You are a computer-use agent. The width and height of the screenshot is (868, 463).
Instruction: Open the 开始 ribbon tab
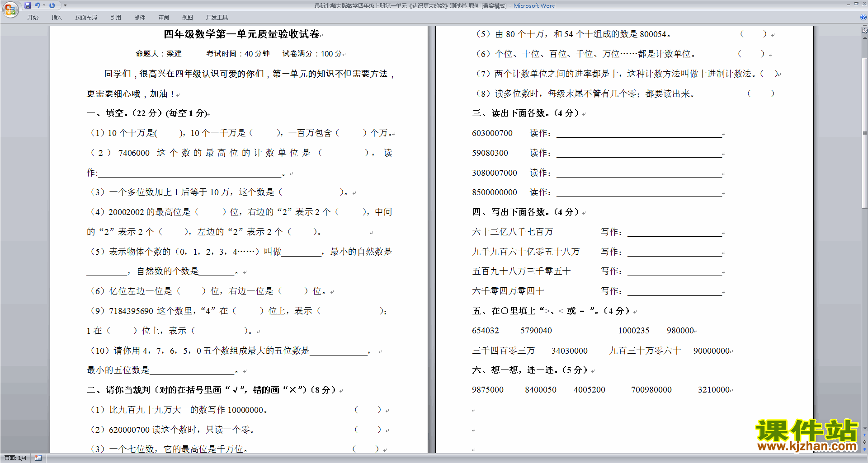[33, 18]
